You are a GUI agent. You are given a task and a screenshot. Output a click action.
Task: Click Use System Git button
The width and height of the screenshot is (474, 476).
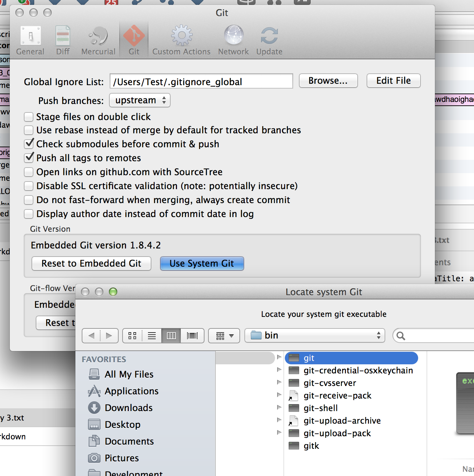(202, 263)
